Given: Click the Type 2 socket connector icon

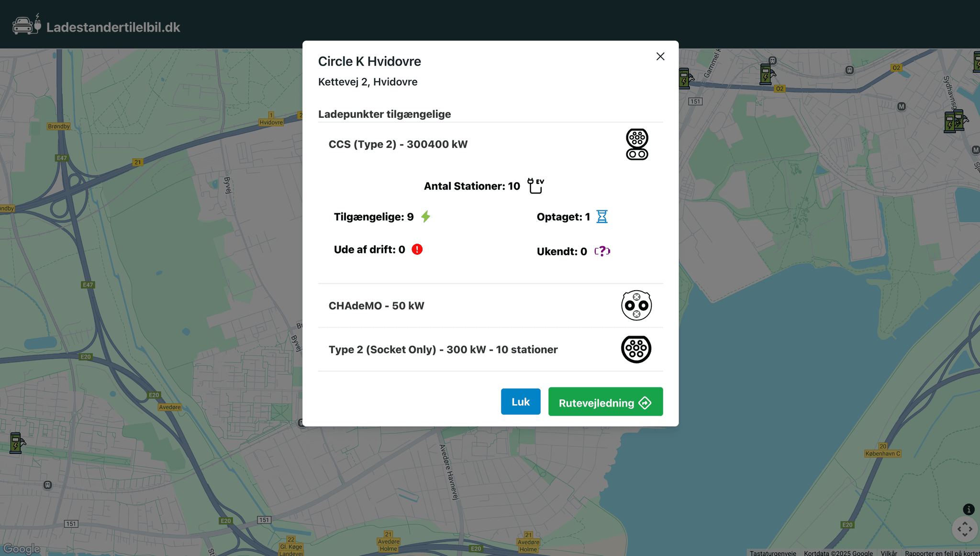Looking at the screenshot, I should pos(636,349).
